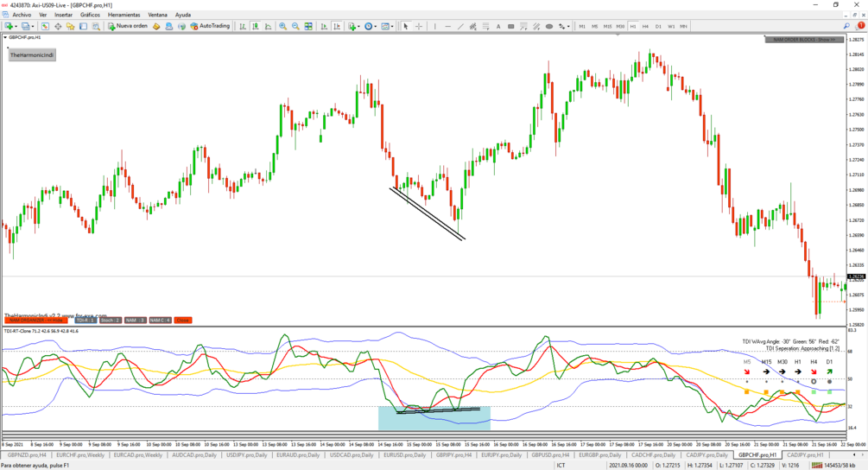Switch timeframe to H4

pos(645,26)
